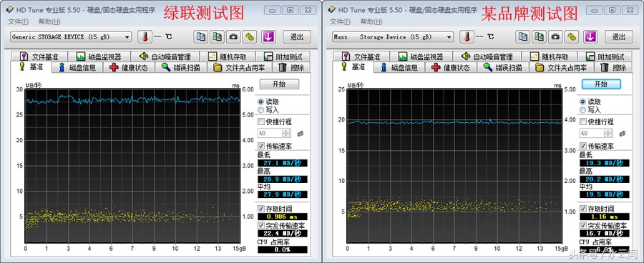Select 读取 radio button in right window
Screen dimensions: 644x263
click(x=582, y=101)
